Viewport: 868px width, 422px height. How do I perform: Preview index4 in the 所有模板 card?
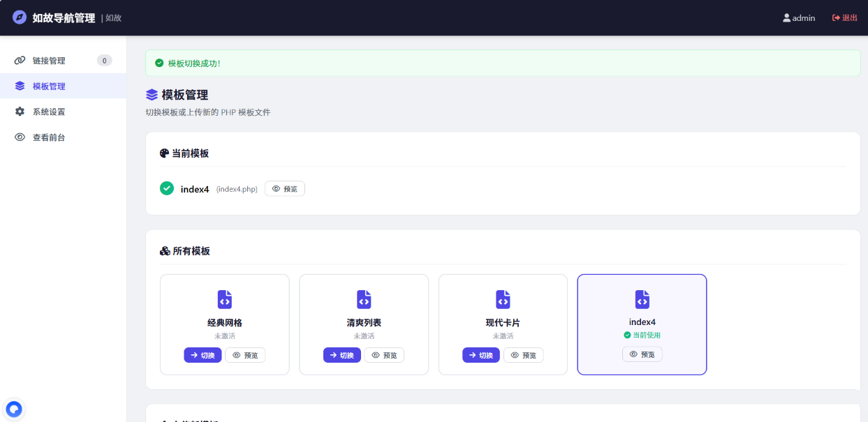[642, 354]
